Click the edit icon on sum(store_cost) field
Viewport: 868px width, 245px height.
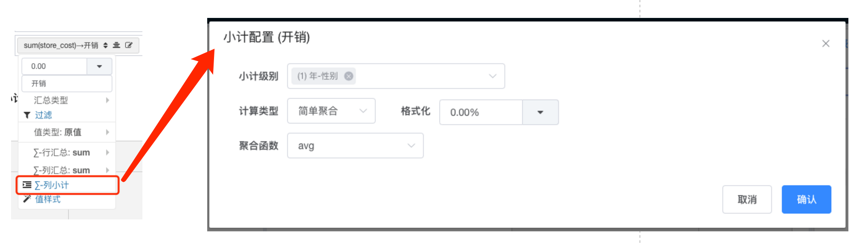[128, 45]
